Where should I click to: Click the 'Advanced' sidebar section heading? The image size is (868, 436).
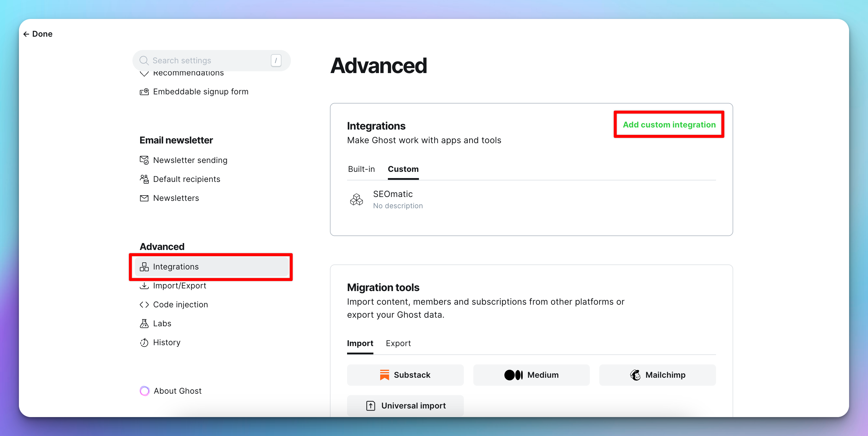(162, 247)
